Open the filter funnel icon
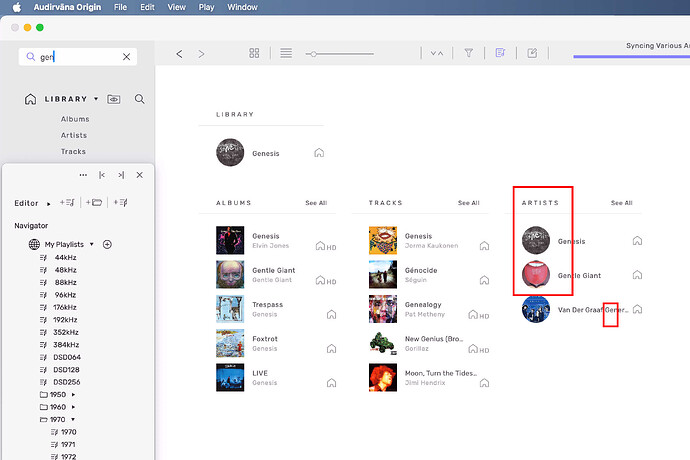Screen dimensions: 690x460 pyautogui.click(x=469, y=53)
